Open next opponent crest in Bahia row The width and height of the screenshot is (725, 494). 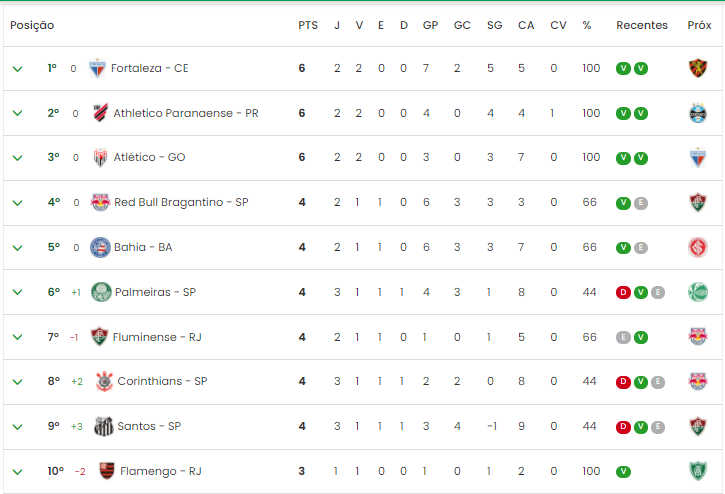point(698,247)
